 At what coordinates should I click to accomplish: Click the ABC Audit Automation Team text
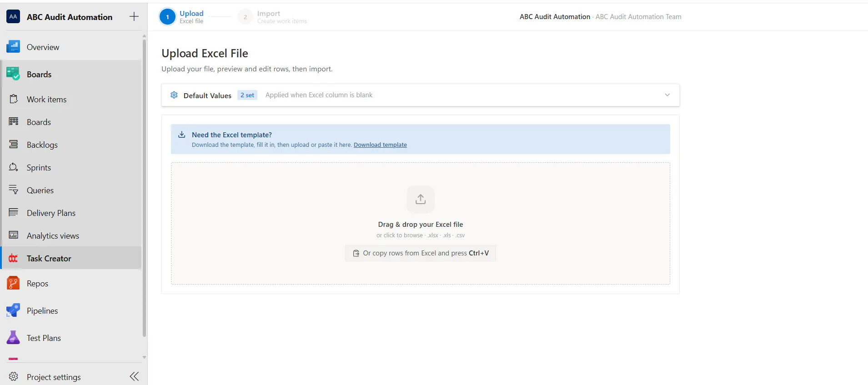[638, 17]
